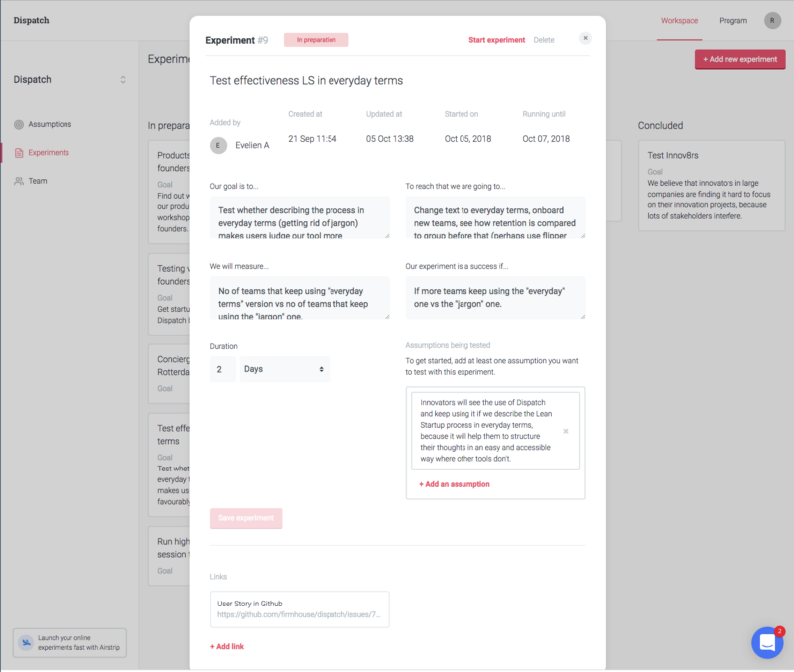The image size is (794, 672).
Task: Click + Add link
Action: coord(227,646)
